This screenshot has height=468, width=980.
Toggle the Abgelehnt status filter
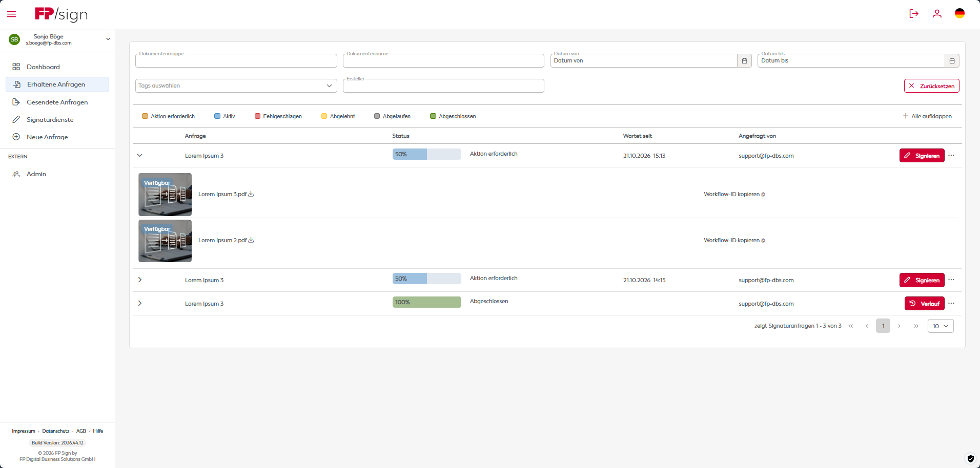(338, 116)
